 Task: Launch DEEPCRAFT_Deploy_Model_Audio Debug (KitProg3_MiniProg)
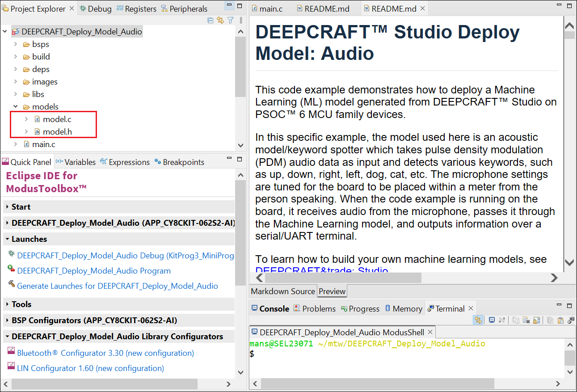126,256
